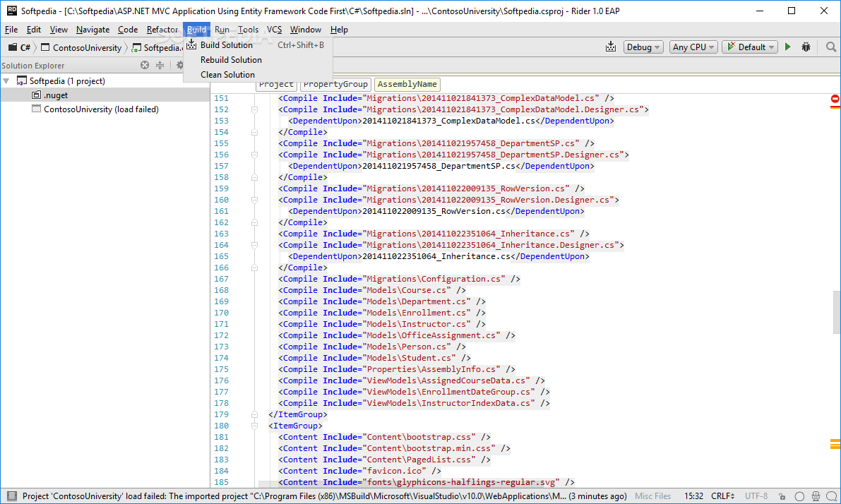Click the project load failed status message
The image size is (841, 504).
pyautogui.click(x=325, y=496)
